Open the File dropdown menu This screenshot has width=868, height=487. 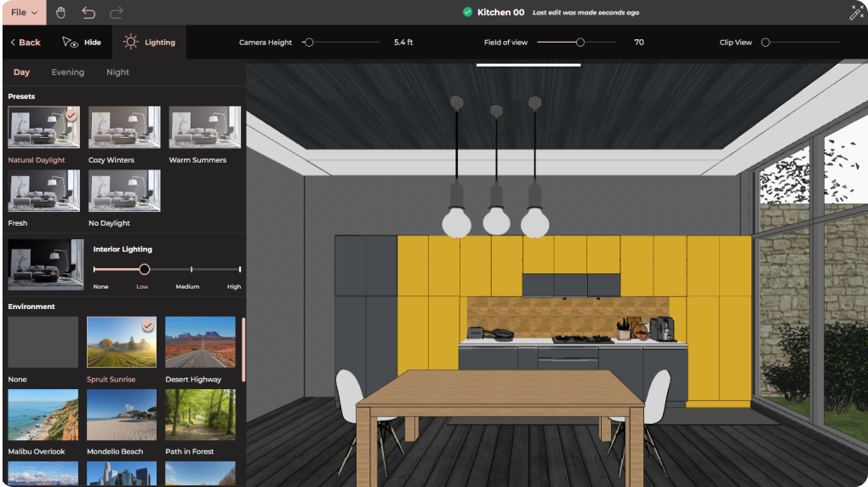pos(23,13)
